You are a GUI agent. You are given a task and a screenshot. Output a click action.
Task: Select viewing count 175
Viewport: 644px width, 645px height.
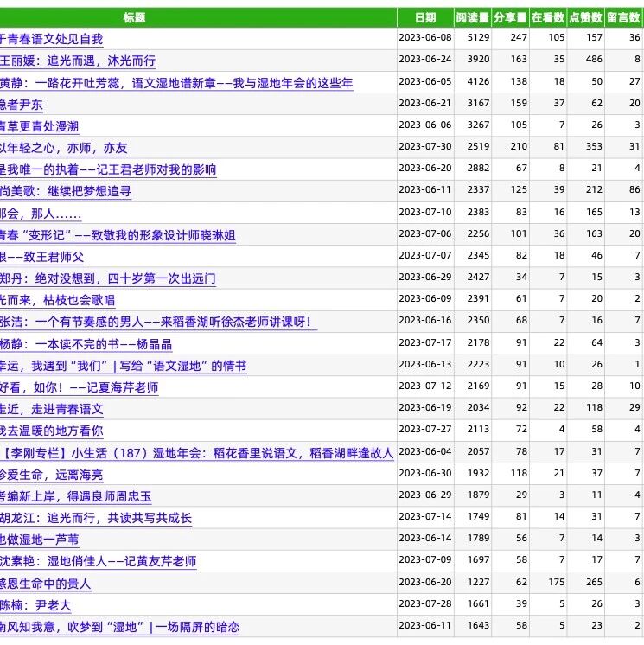pyautogui.click(x=557, y=582)
